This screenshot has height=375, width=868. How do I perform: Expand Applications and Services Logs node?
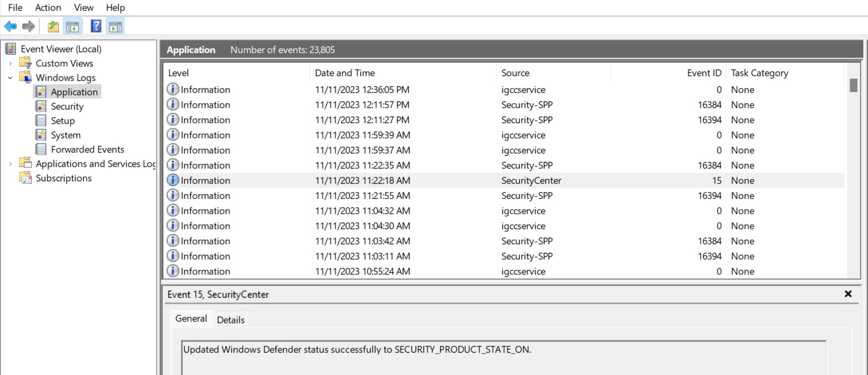click(x=10, y=164)
